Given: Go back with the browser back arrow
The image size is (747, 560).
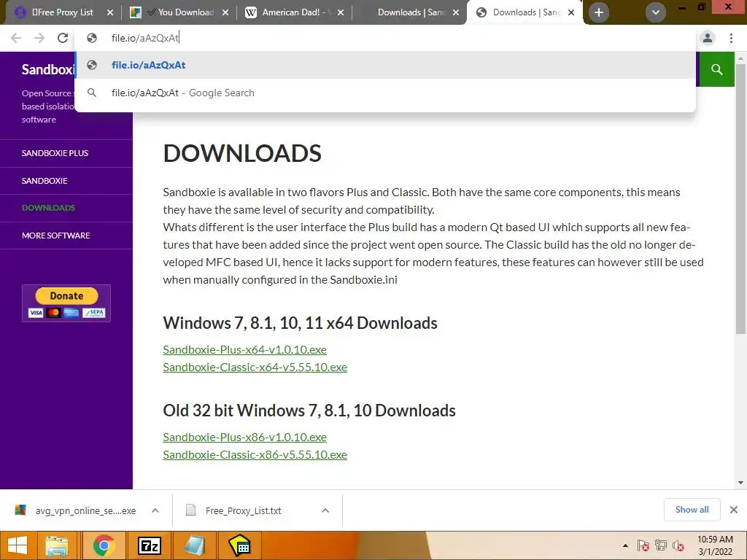Looking at the screenshot, I should click(16, 38).
